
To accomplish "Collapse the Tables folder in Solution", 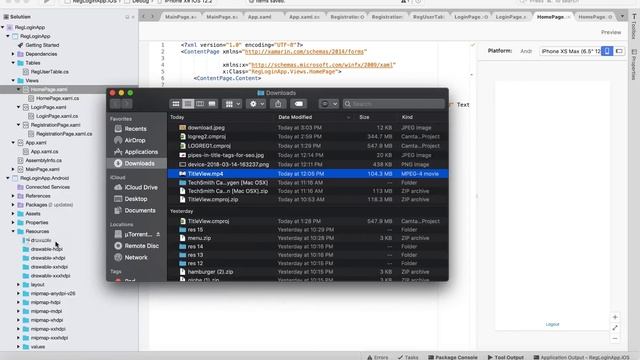I will (x=13, y=63).
